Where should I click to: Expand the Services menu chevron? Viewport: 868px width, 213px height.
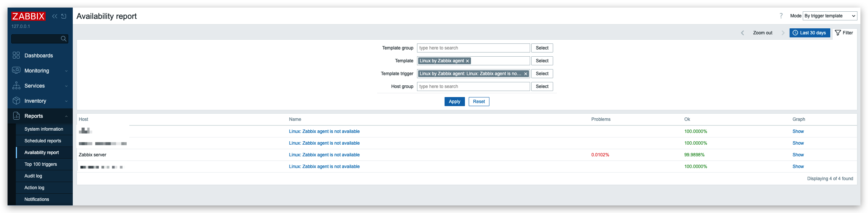66,86
